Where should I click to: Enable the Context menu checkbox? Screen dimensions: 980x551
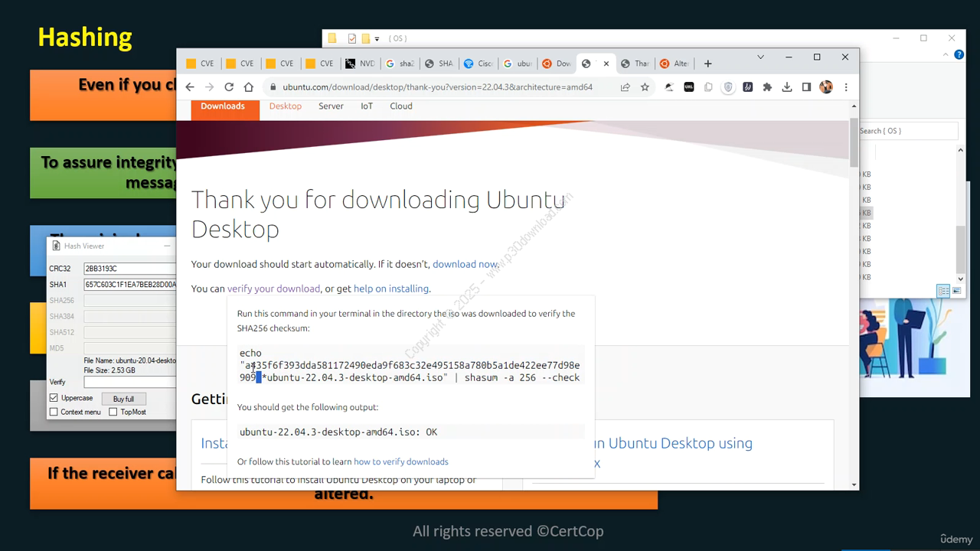(54, 412)
